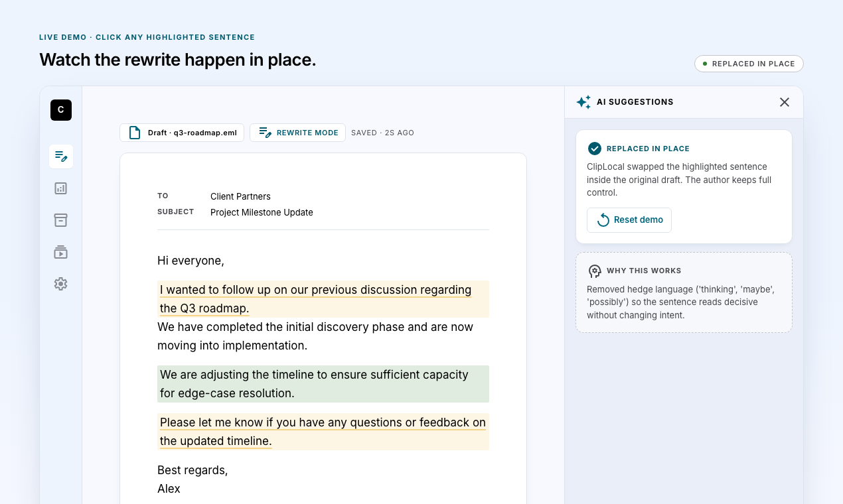Click the circular reset arrow icon

[603, 220]
